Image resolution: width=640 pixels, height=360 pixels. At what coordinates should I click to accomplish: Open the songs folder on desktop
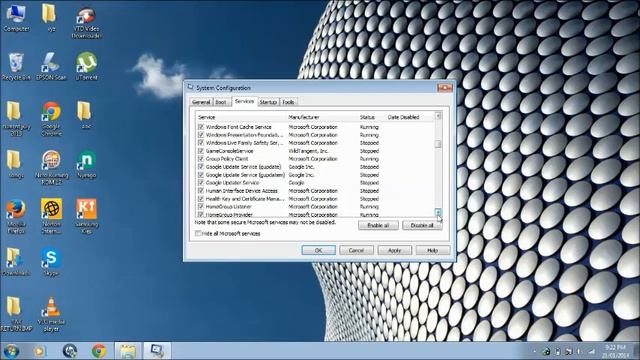pyautogui.click(x=16, y=164)
